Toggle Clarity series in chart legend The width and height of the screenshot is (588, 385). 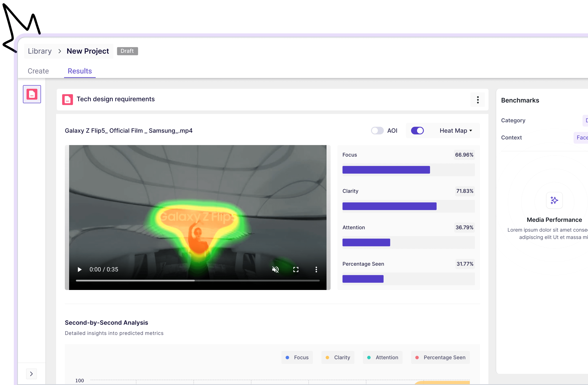338,357
